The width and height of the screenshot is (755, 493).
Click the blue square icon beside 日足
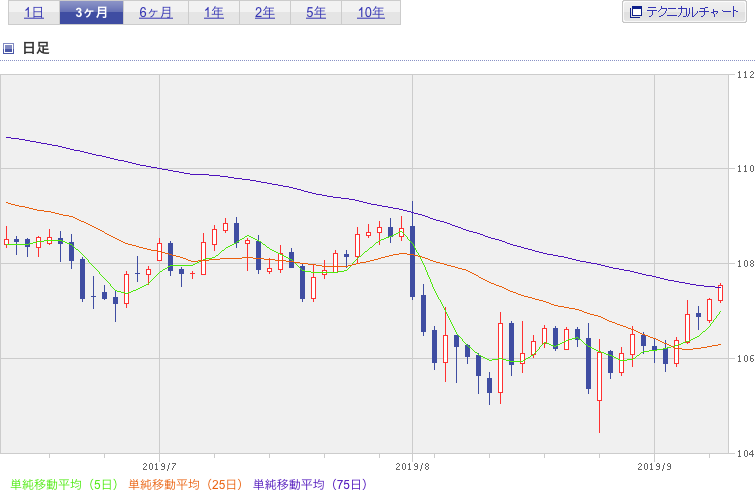8,48
